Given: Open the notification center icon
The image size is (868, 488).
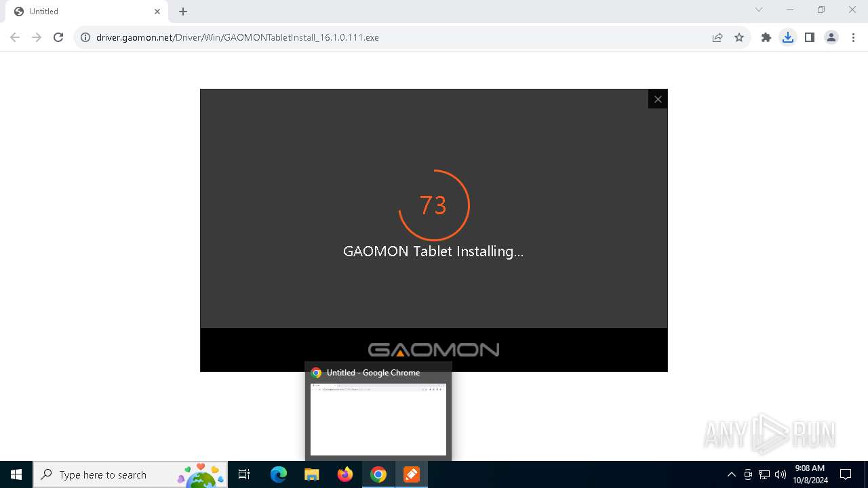Looking at the screenshot, I should (846, 474).
